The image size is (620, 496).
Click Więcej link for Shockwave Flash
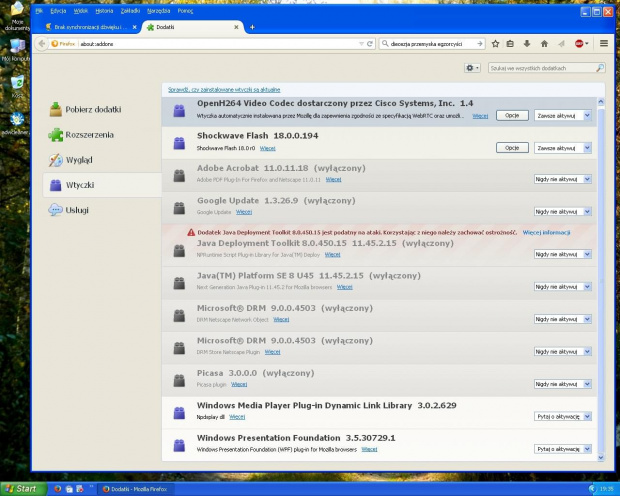click(x=268, y=148)
